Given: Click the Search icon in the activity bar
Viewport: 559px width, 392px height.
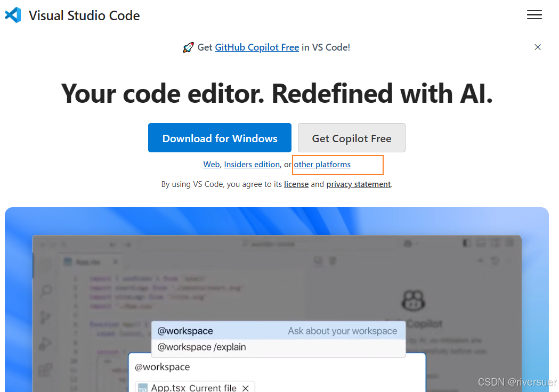Looking at the screenshot, I should click(x=46, y=290).
